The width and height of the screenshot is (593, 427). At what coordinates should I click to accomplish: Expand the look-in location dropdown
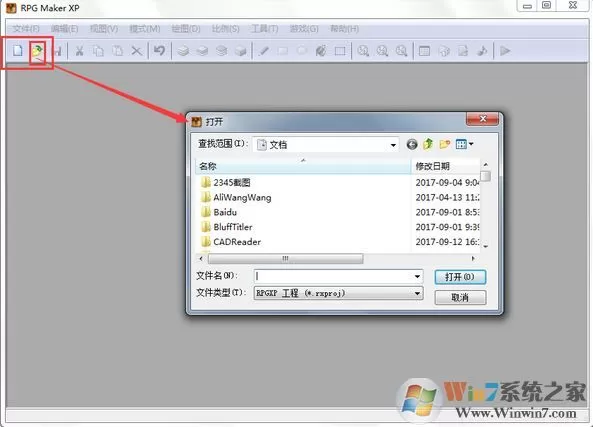[x=393, y=145]
